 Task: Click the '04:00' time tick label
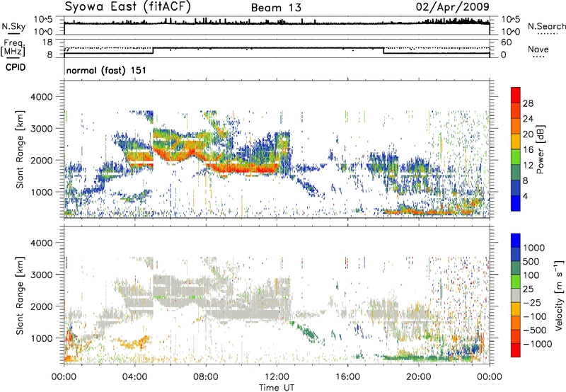tap(134, 377)
